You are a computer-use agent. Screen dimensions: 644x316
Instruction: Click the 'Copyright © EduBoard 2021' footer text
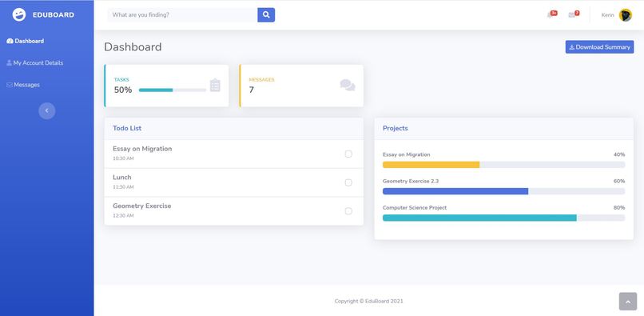point(369,301)
